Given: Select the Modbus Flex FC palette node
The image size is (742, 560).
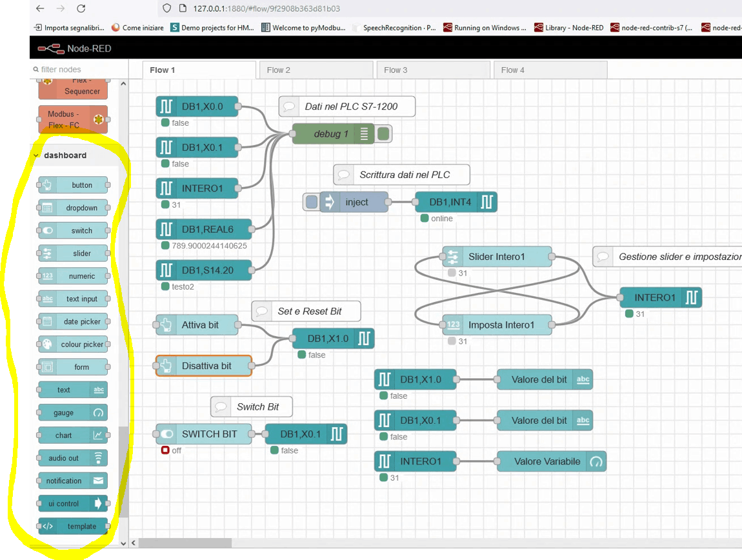Looking at the screenshot, I should coord(73,119).
